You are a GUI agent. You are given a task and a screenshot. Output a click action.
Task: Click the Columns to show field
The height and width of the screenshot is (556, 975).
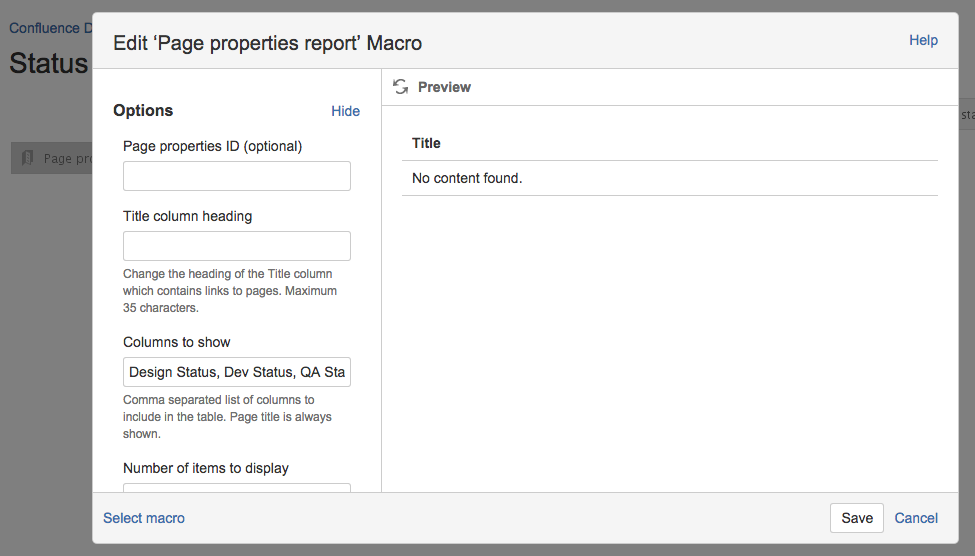(236, 372)
